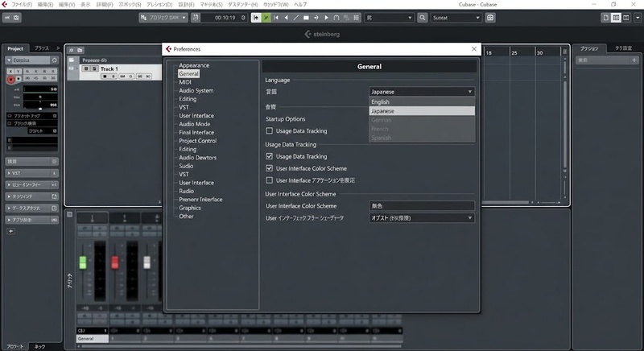
Task: Click the Stop button in transport toolbar
Action: click(x=306, y=18)
